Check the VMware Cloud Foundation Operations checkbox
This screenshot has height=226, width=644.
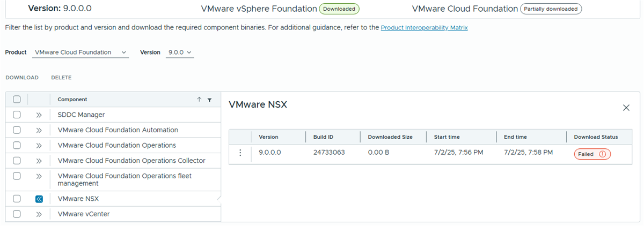point(17,145)
